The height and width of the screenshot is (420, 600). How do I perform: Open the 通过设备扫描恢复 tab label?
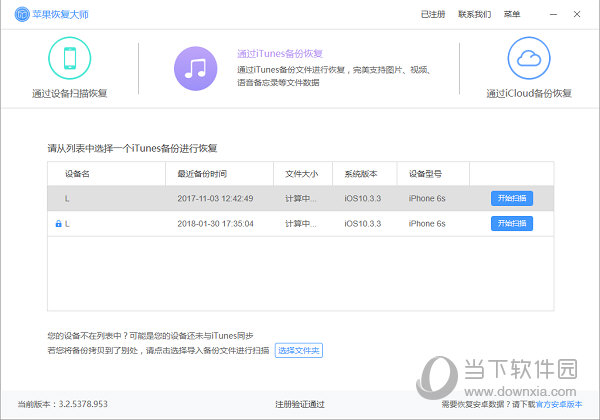click(x=70, y=93)
